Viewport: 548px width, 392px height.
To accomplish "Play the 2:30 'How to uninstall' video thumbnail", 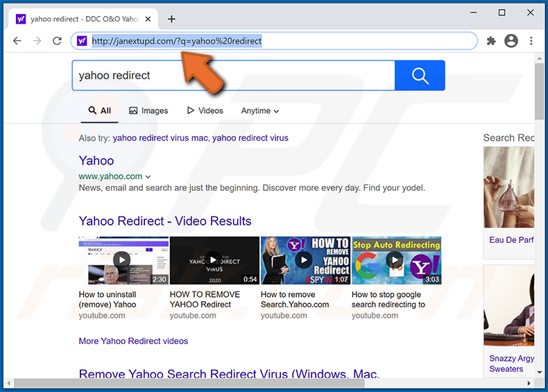I will [123, 260].
